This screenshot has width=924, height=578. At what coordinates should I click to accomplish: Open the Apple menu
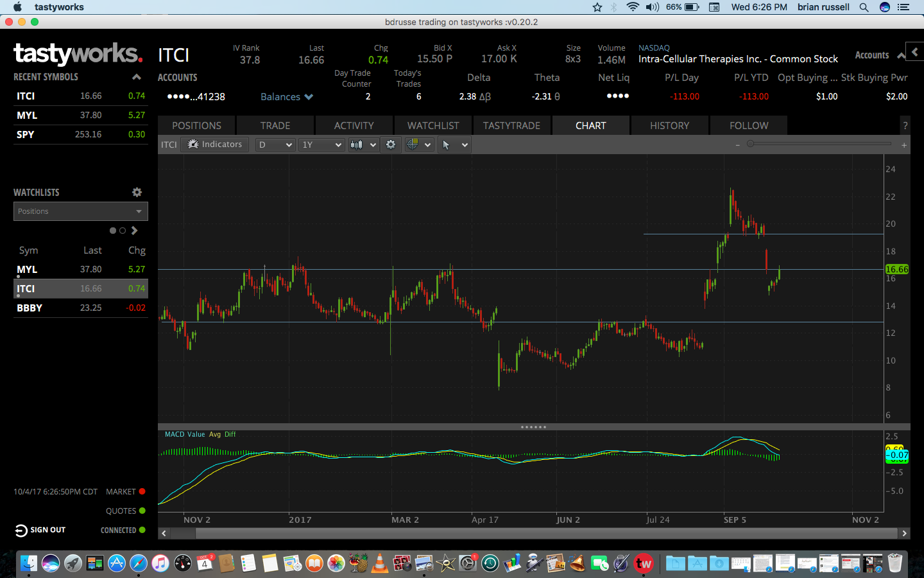click(17, 7)
